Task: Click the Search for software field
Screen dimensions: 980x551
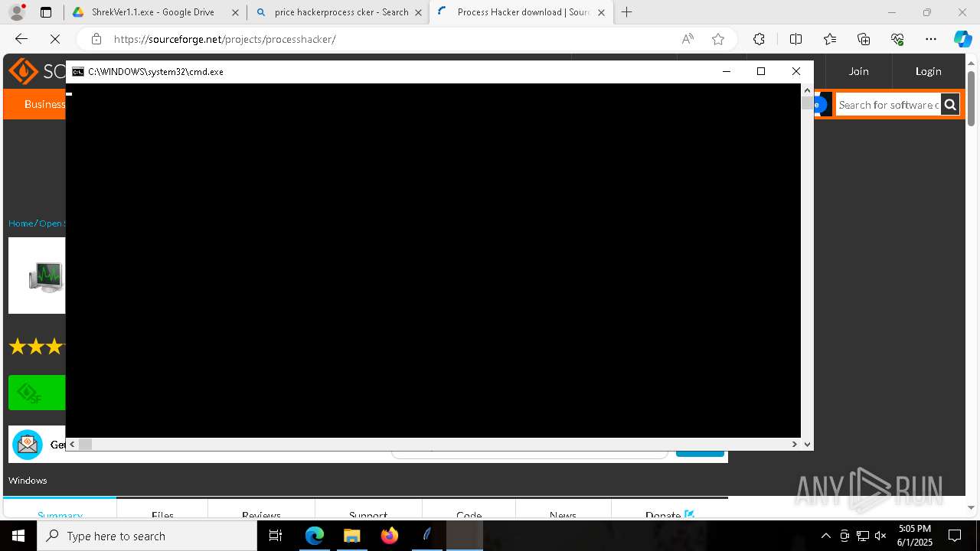Action: click(x=888, y=105)
